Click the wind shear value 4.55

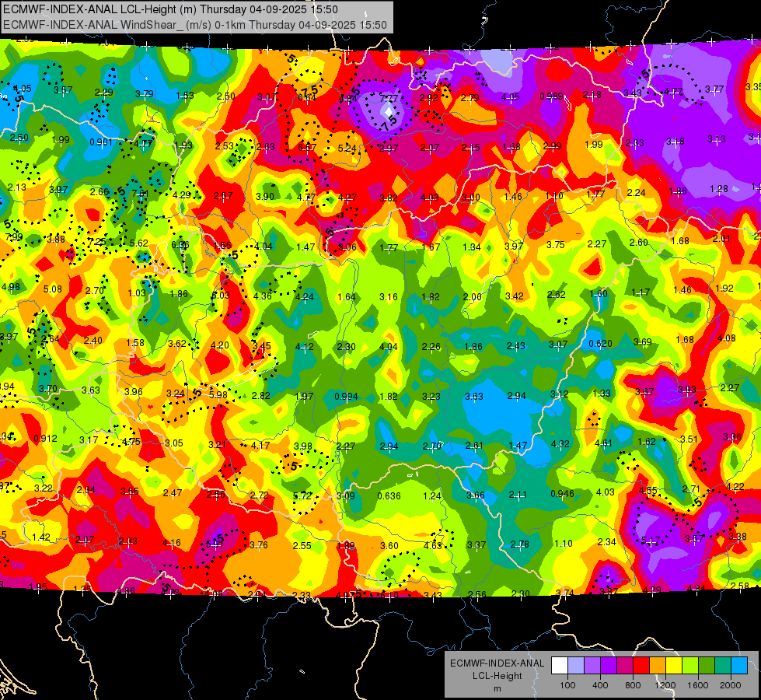coord(648,491)
